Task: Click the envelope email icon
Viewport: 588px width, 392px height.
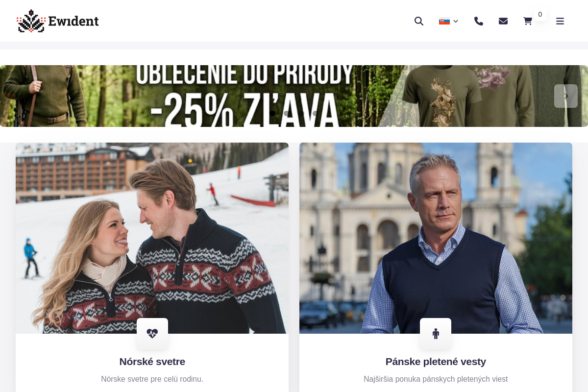Action: [503, 21]
